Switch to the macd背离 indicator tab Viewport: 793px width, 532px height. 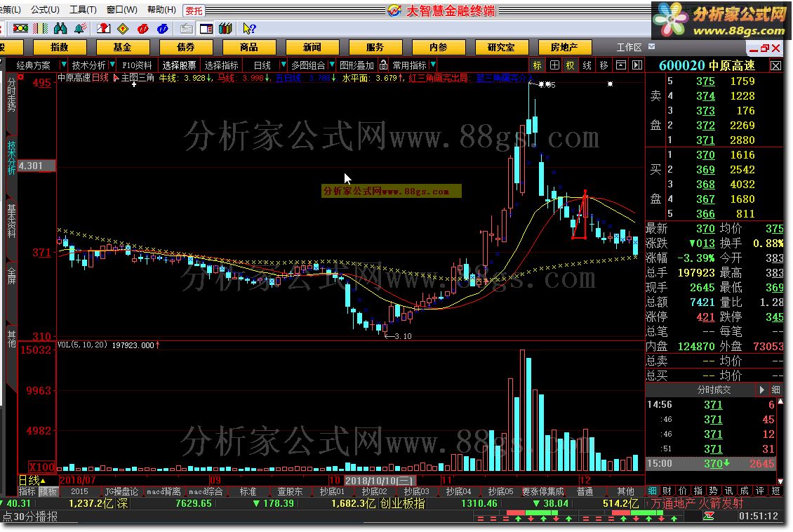click(x=164, y=491)
